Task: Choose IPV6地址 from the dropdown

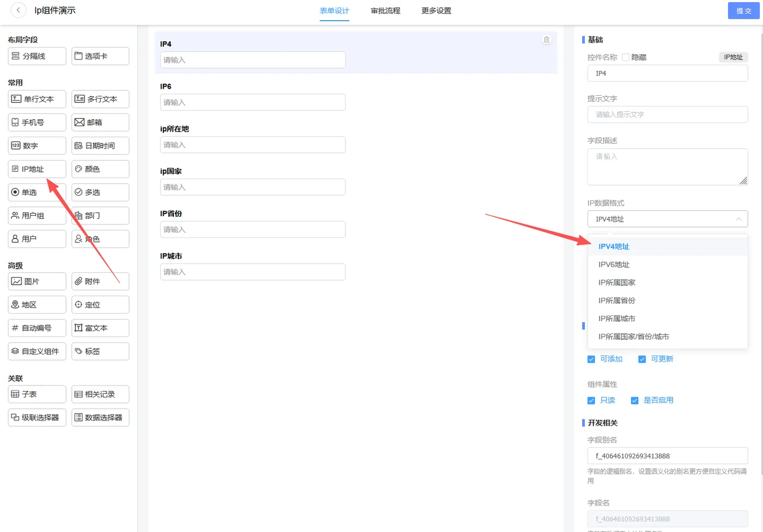Action: coord(668,265)
